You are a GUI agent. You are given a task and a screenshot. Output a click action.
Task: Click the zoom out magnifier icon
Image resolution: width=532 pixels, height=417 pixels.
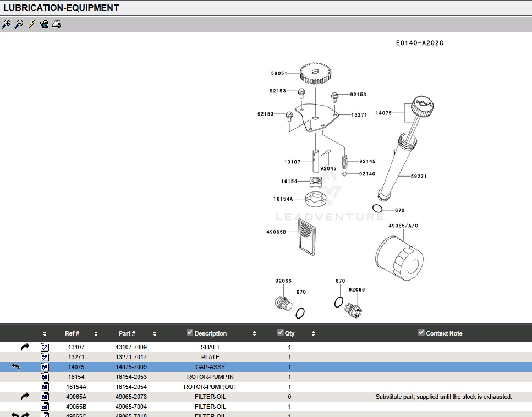click(19, 24)
